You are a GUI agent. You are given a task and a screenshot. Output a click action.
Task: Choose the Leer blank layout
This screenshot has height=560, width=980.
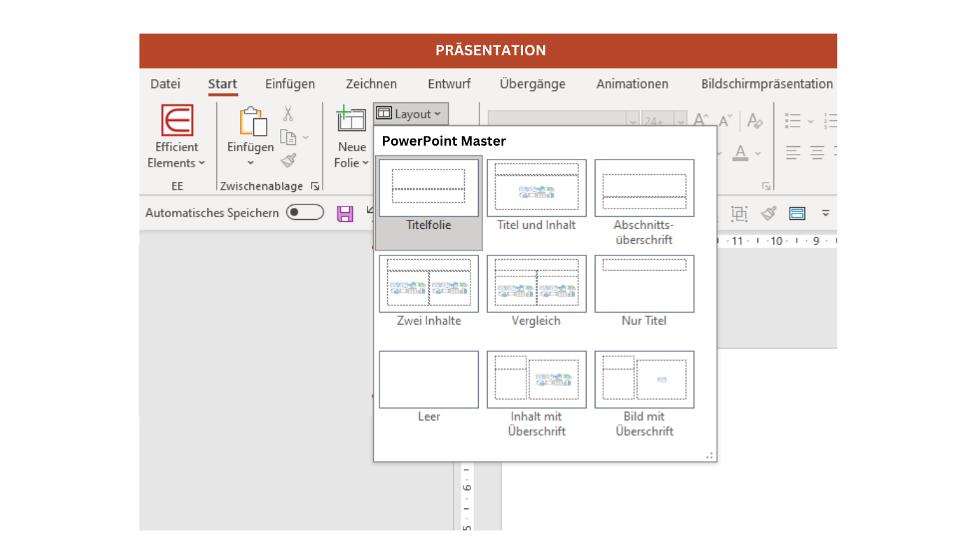tap(429, 387)
